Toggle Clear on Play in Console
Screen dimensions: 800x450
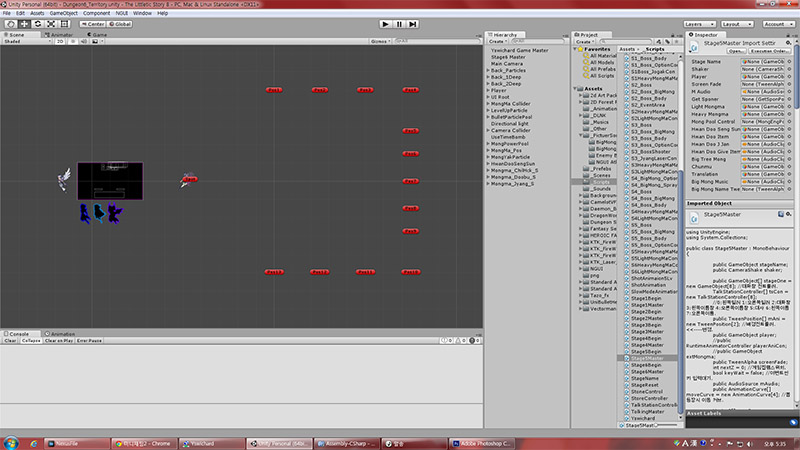(59, 340)
